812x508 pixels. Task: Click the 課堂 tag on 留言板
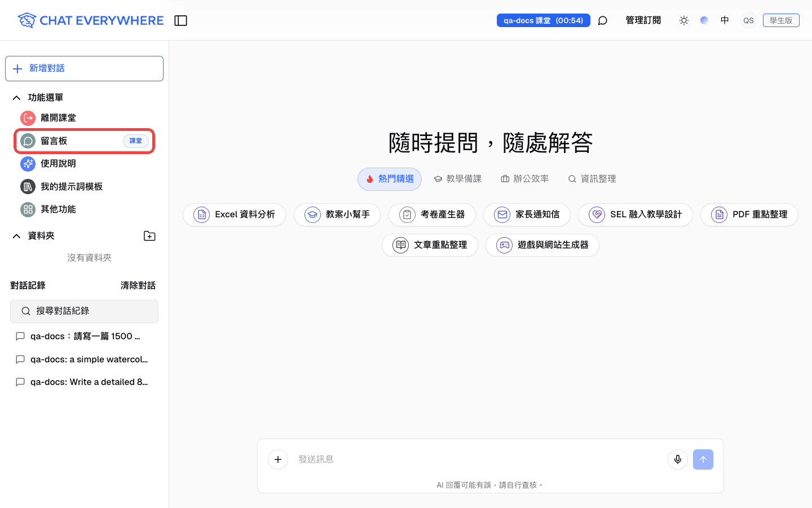(x=136, y=141)
